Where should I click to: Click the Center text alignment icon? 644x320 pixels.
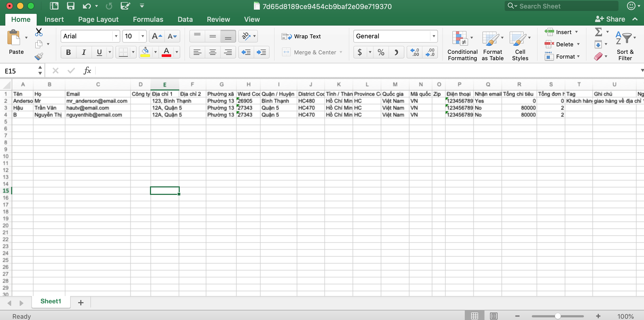click(x=212, y=52)
